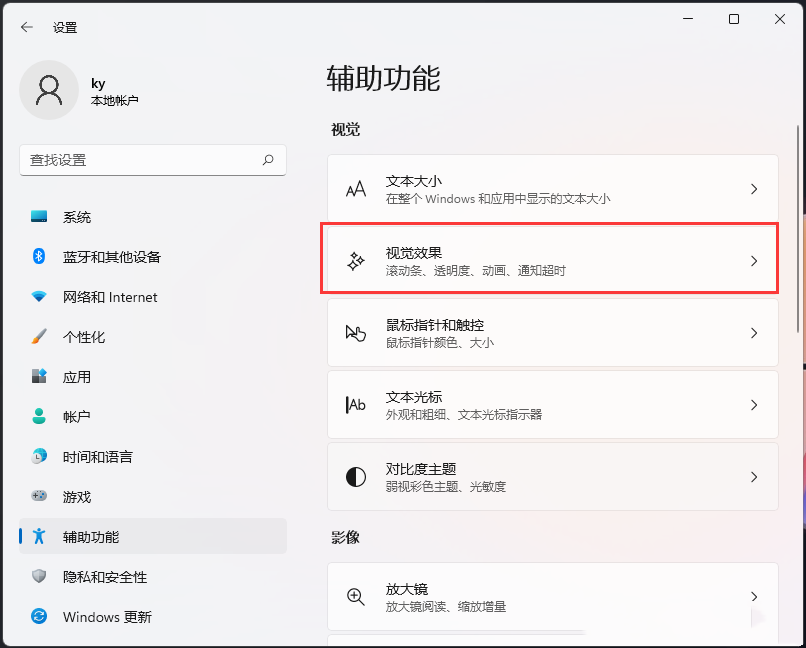Expand 鼠标指针和触控 chevron arrow

click(x=754, y=333)
